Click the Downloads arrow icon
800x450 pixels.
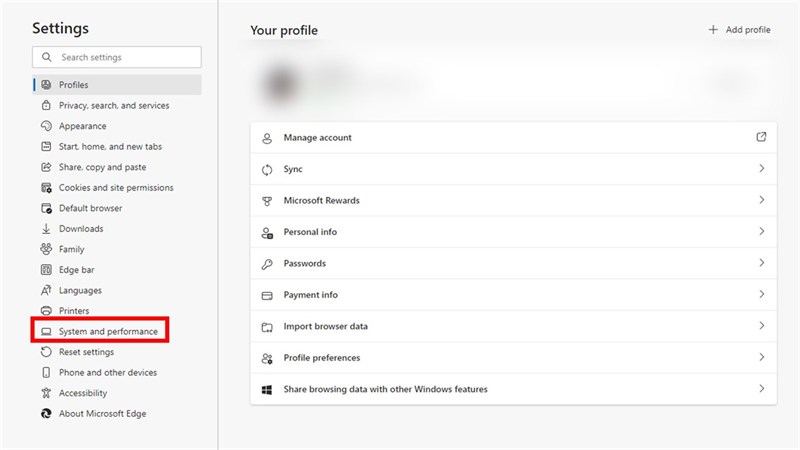tap(46, 229)
